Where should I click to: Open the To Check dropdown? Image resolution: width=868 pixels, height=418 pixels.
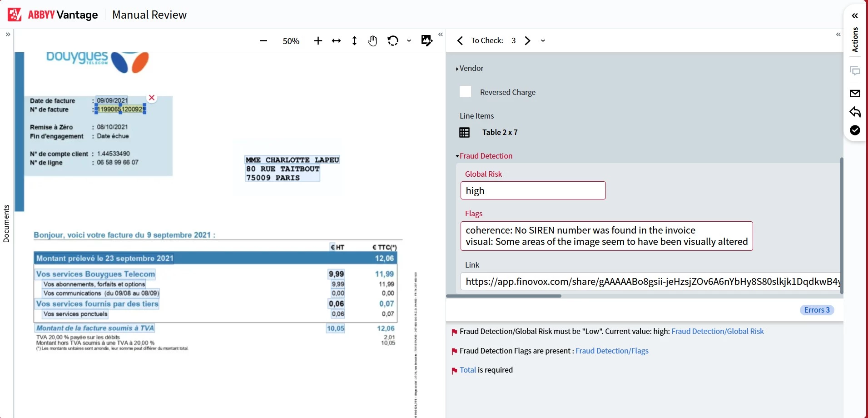point(542,40)
